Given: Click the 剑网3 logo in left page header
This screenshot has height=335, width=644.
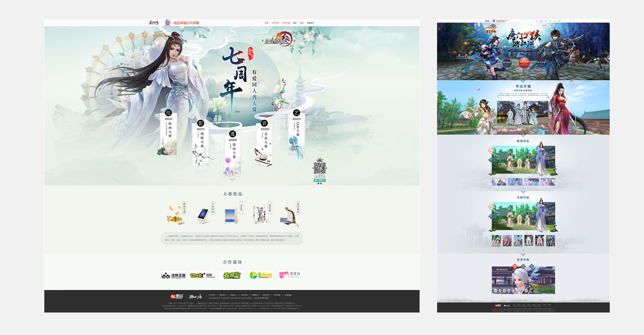Looking at the screenshot, I should 154,23.
